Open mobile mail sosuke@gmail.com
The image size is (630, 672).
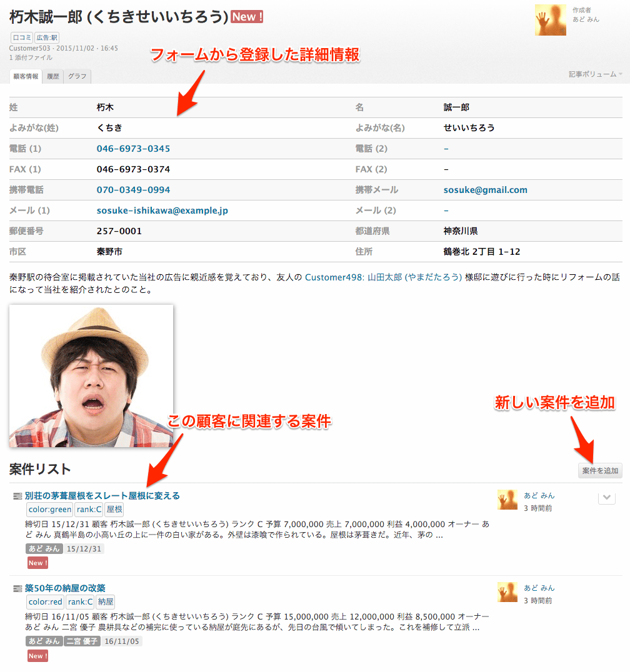point(485,190)
